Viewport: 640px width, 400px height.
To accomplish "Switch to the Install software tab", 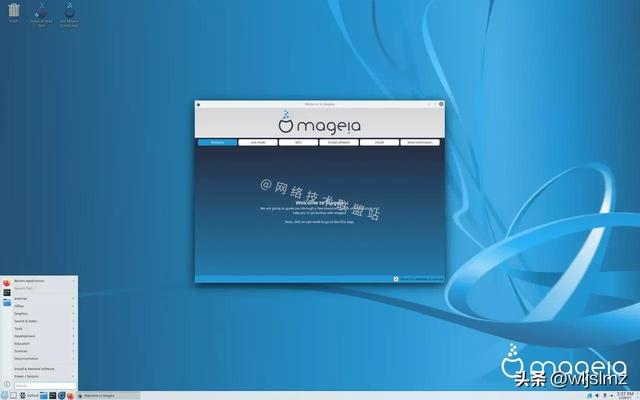I will pyautogui.click(x=339, y=142).
